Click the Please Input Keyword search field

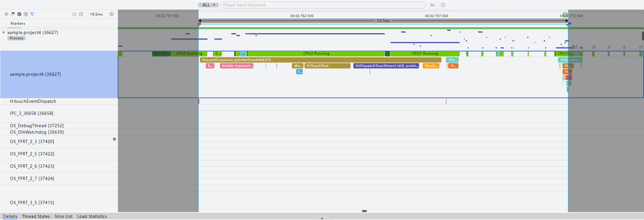(x=323, y=5)
